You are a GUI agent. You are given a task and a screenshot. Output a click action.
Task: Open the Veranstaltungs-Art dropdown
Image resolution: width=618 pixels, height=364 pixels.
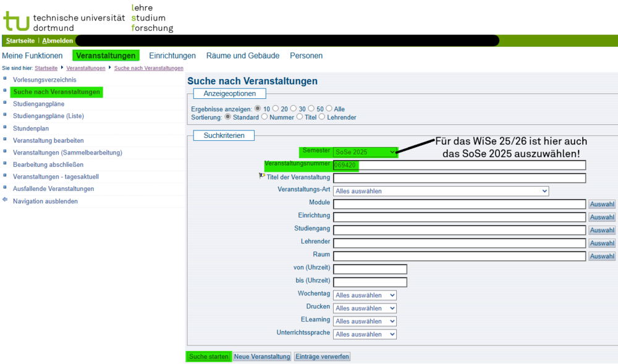click(441, 191)
